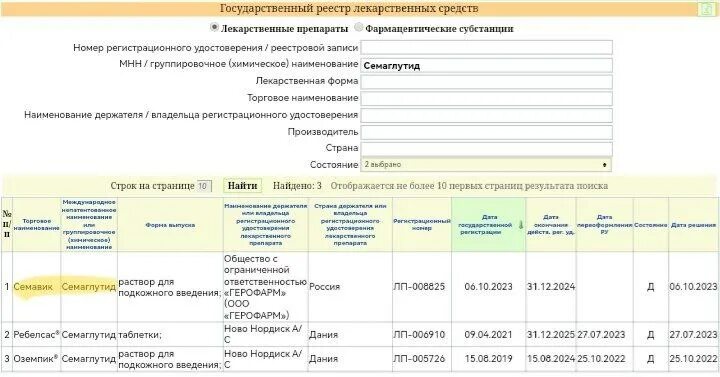
Task: Click registration date 06.10.2023 in Семавик row
Action: click(x=488, y=287)
